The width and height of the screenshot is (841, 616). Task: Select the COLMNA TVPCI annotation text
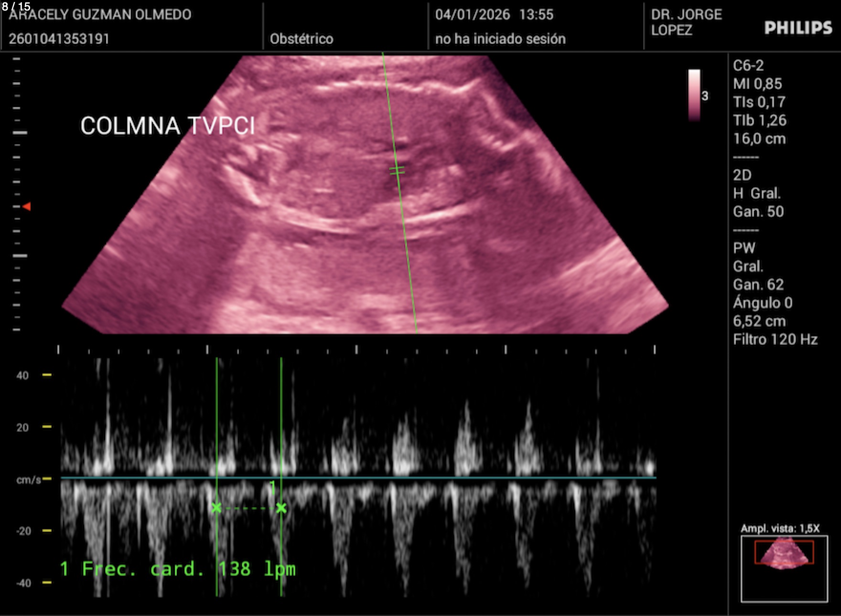(x=167, y=126)
